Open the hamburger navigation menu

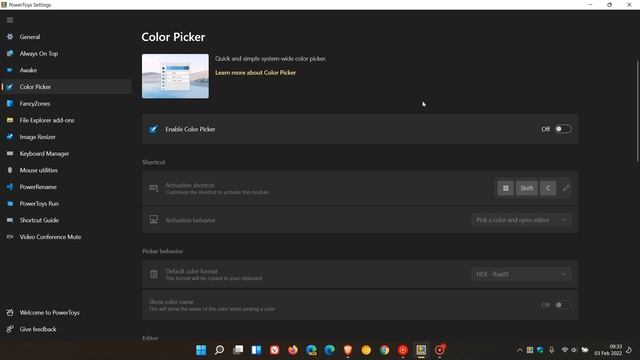click(10, 20)
